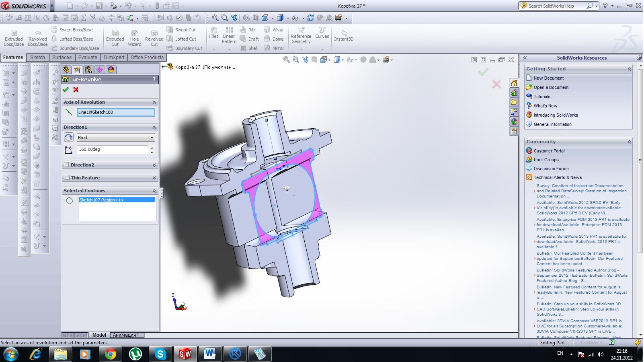Select the Extruded Cut tool
Viewport: 644px width, 362px height.
point(115,38)
